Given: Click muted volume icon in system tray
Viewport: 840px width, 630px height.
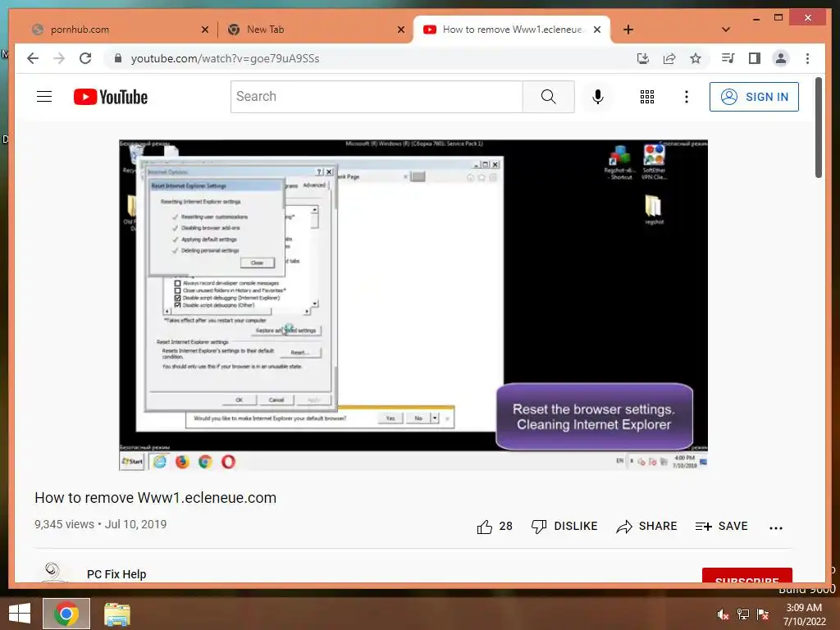Looking at the screenshot, I should pos(723,614).
